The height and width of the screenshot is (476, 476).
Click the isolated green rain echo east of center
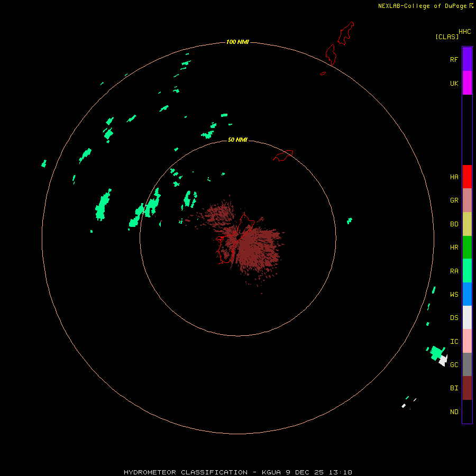coord(350,221)
